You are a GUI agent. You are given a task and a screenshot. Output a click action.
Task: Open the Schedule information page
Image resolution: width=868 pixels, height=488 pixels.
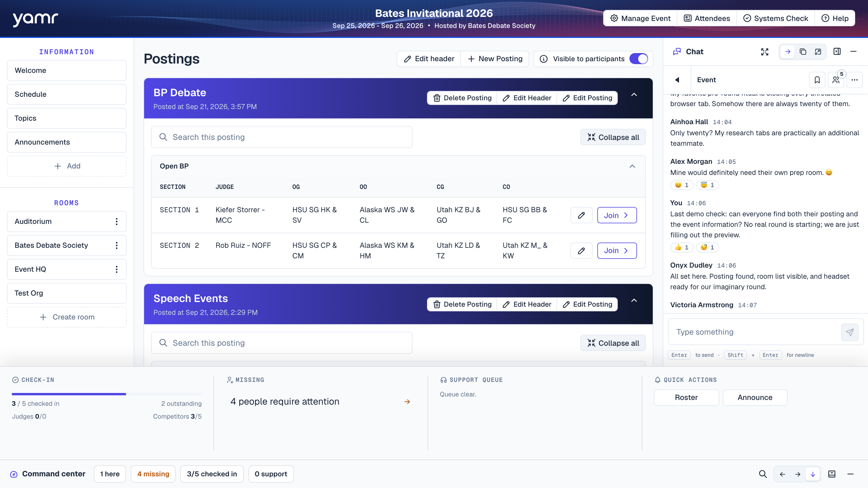click(67, 94)
